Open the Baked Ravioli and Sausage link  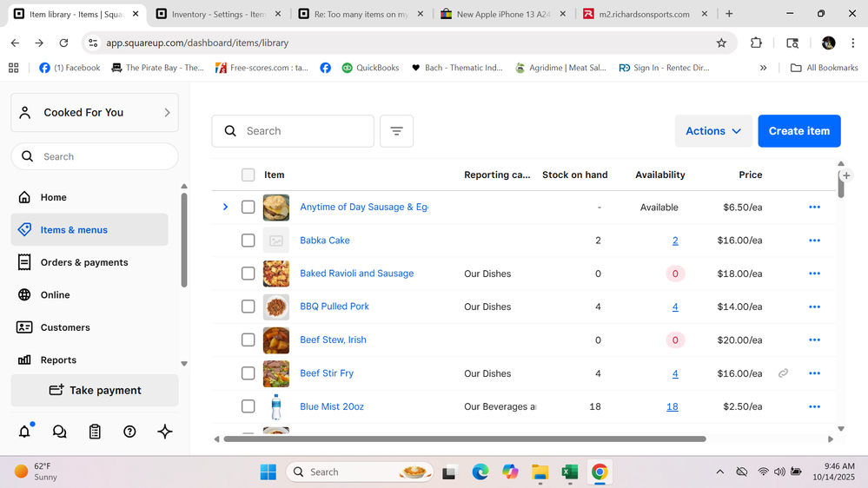click(356, 274)
